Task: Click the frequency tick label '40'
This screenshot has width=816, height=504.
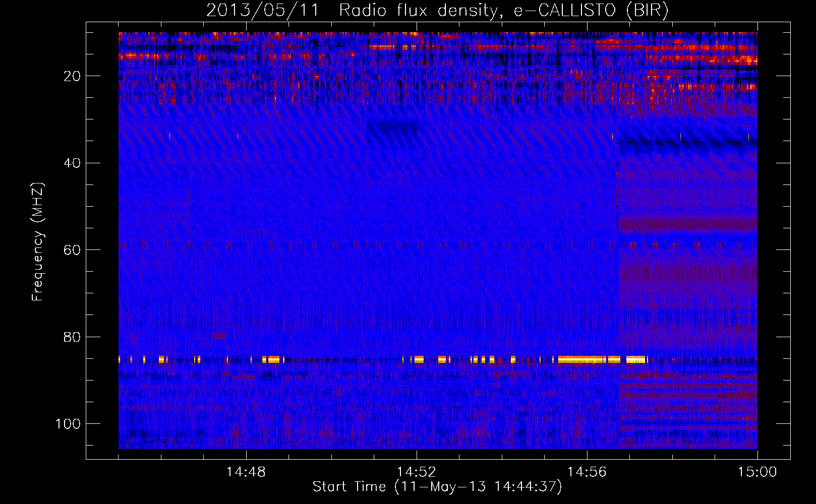Action: [x=73, y=163]
